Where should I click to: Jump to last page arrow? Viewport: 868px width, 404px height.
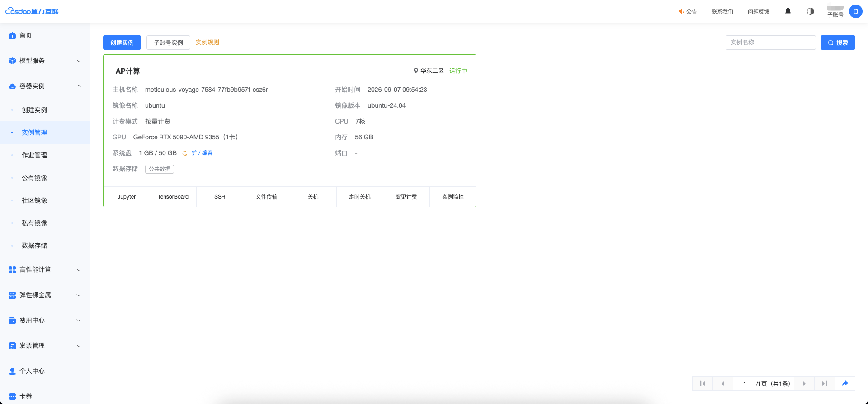(825, 384)
